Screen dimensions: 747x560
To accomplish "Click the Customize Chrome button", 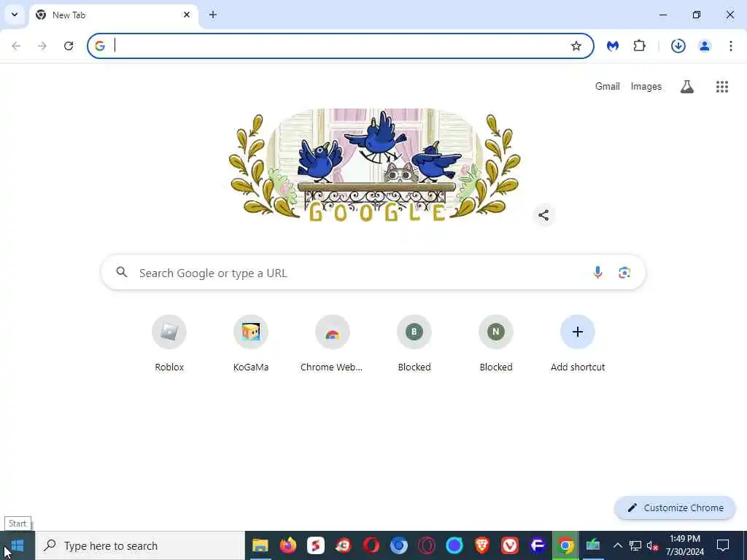I will pyautogui.click(x=675, y=507).
